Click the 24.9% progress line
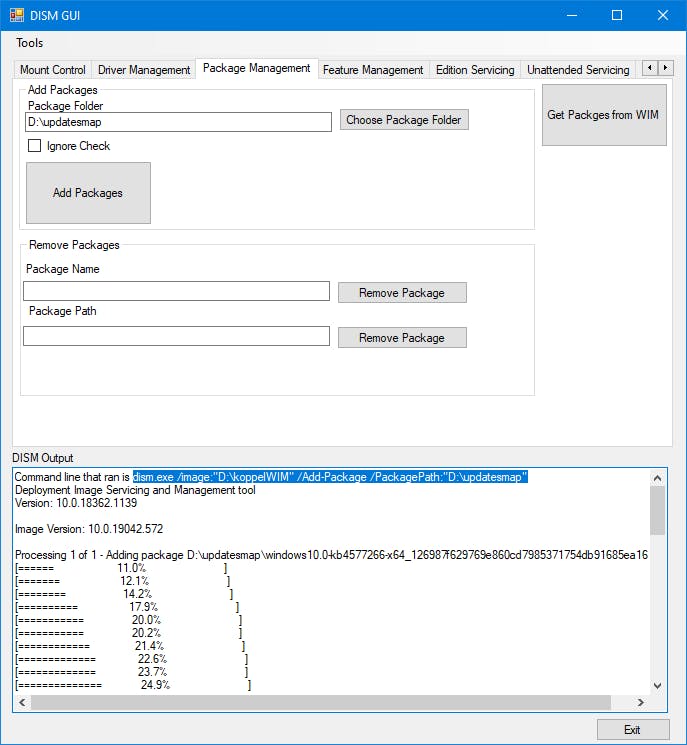This screenshot has height=745, width=687. coord(133,685)
